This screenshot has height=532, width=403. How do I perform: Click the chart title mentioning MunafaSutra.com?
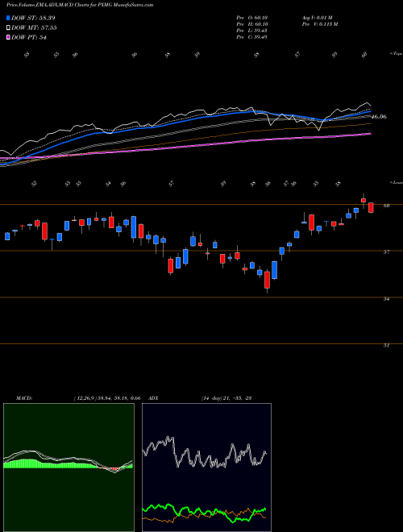coord(80,5)
